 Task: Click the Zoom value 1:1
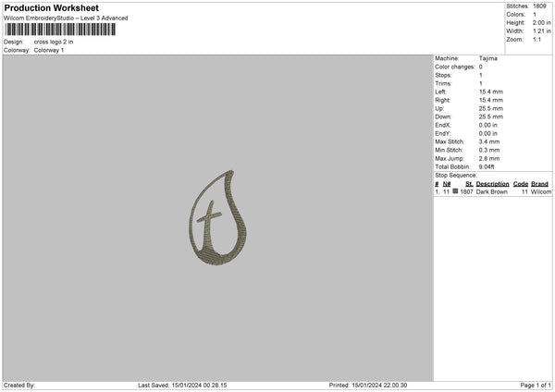(x=536, y=39)
